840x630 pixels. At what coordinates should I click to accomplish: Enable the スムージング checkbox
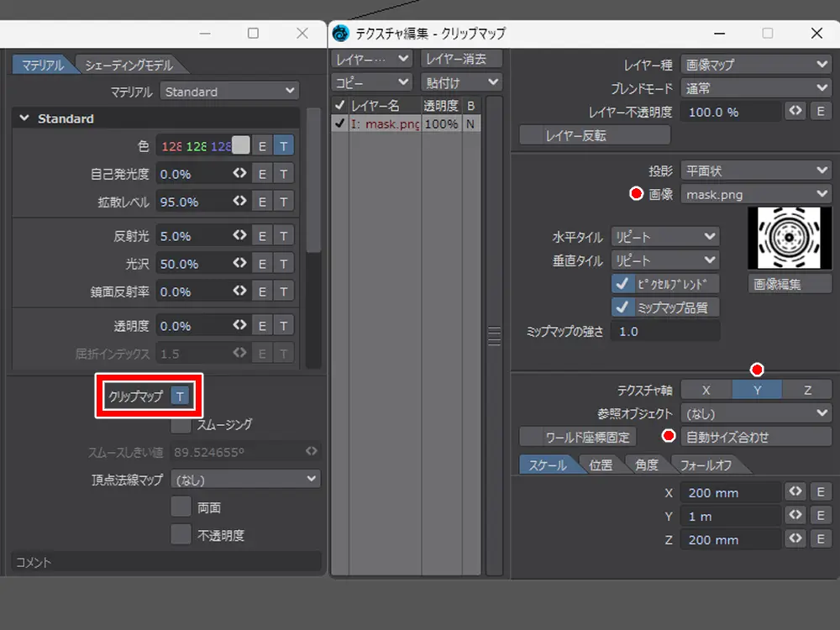click(x=181, y=424)
